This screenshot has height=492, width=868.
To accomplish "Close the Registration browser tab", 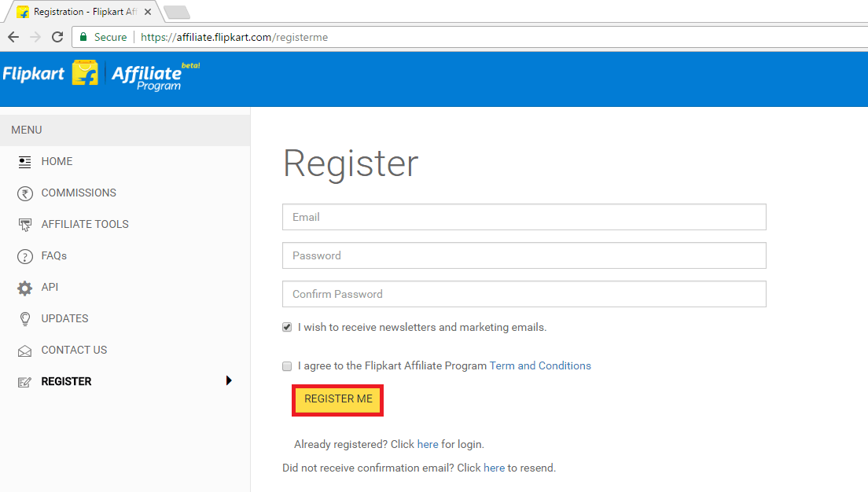I will tap(148, 12).
